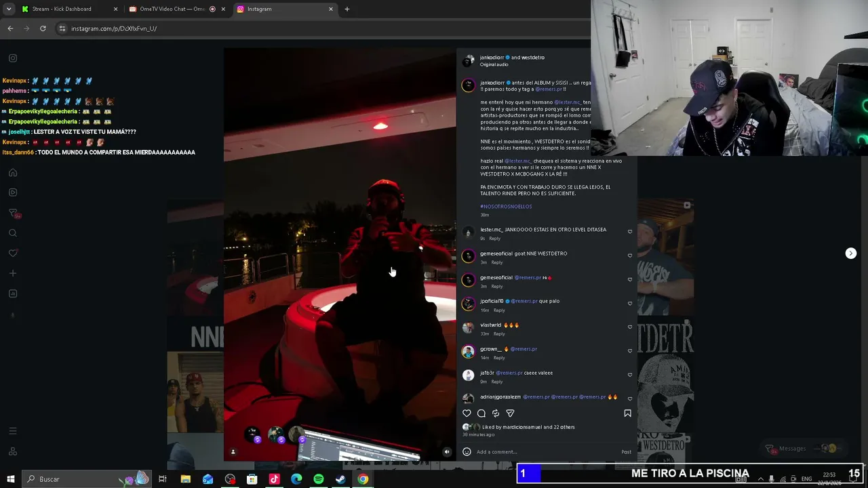Open Spotify from the taskbar

point(319,479)
